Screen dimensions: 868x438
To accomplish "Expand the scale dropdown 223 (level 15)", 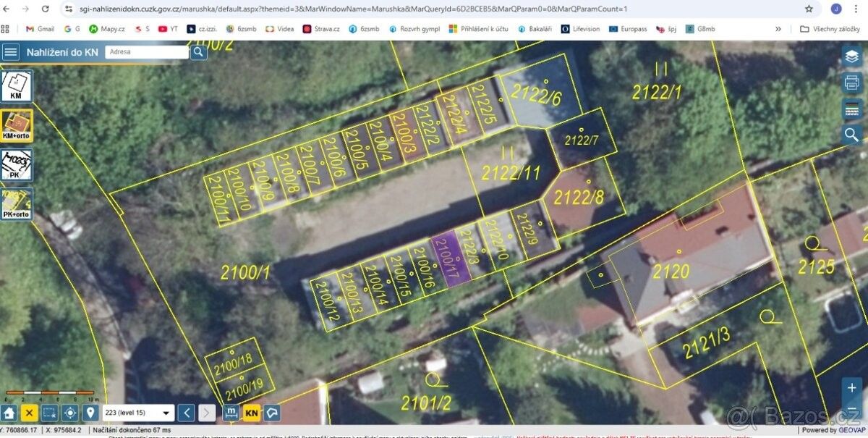I will coord(138,413).
